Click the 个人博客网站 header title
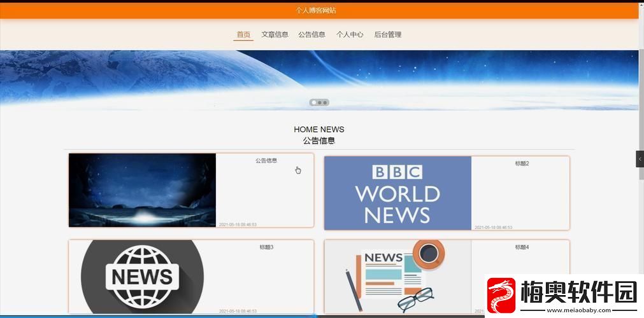Viewport: 644px width, 318px height. tap(316, 11)
